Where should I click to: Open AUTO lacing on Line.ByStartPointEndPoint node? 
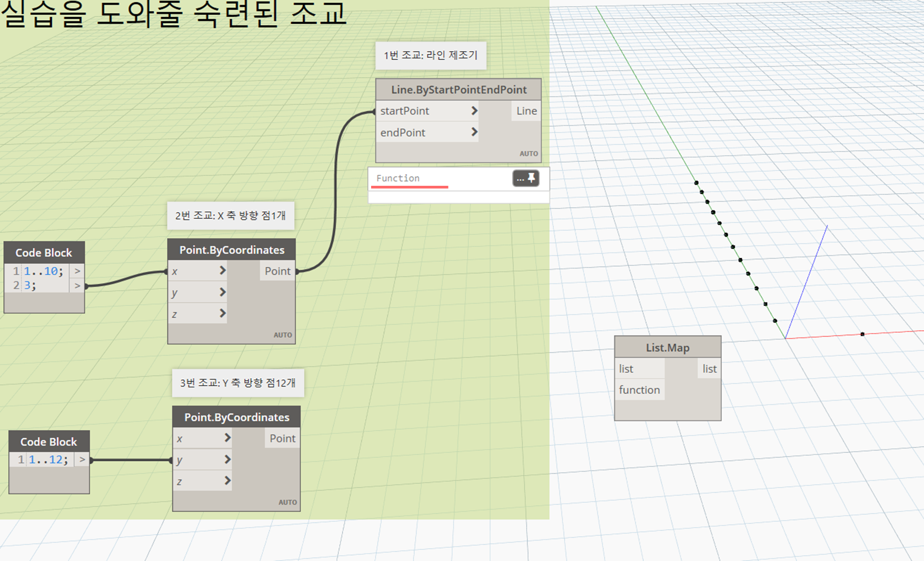[529, 153]
